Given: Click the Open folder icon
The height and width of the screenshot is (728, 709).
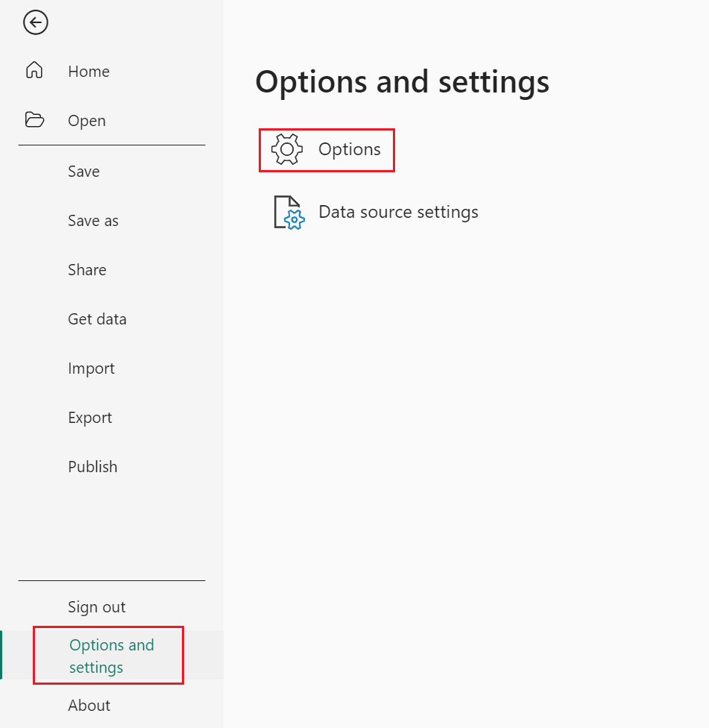Looking at the screenshot, I should (x=34, y=119).
